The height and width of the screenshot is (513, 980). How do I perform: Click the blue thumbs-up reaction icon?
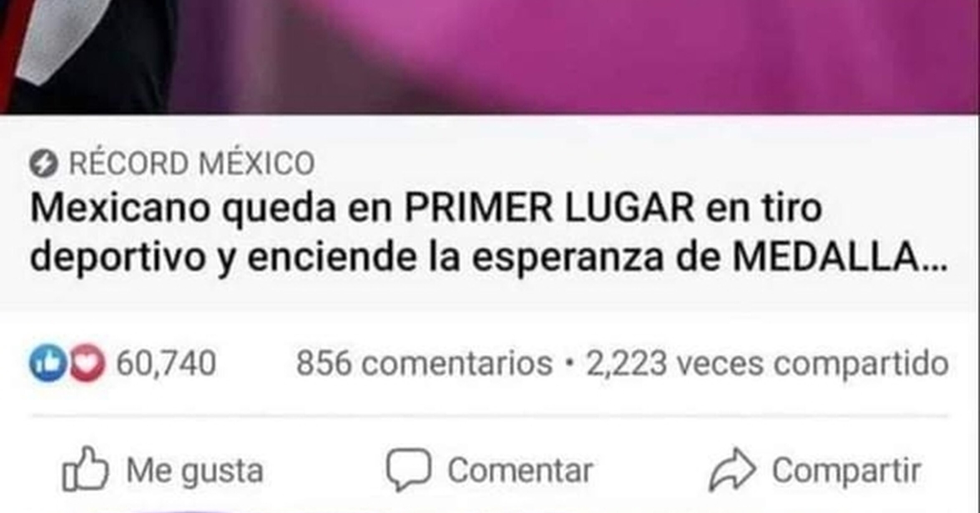[x=48, y=363]
